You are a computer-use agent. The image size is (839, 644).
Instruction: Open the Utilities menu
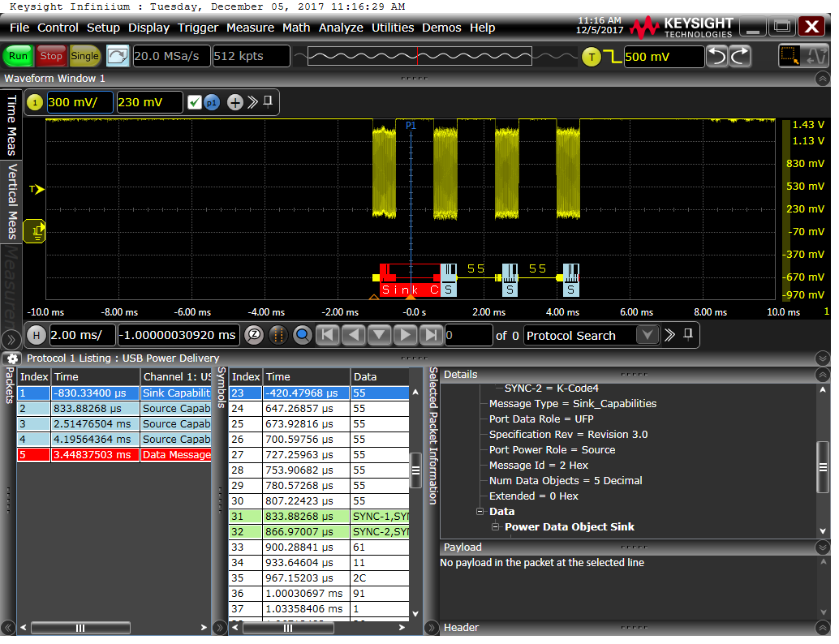pyautogui.click(x=393, y=28)
